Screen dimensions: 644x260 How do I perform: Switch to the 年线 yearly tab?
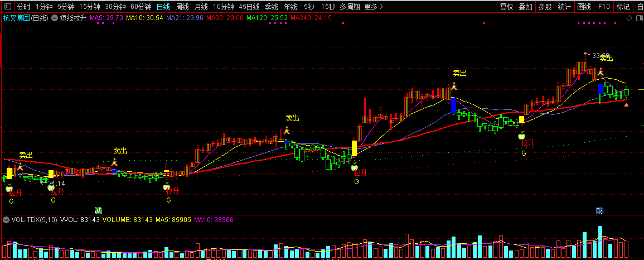click(x=290, y=7)
